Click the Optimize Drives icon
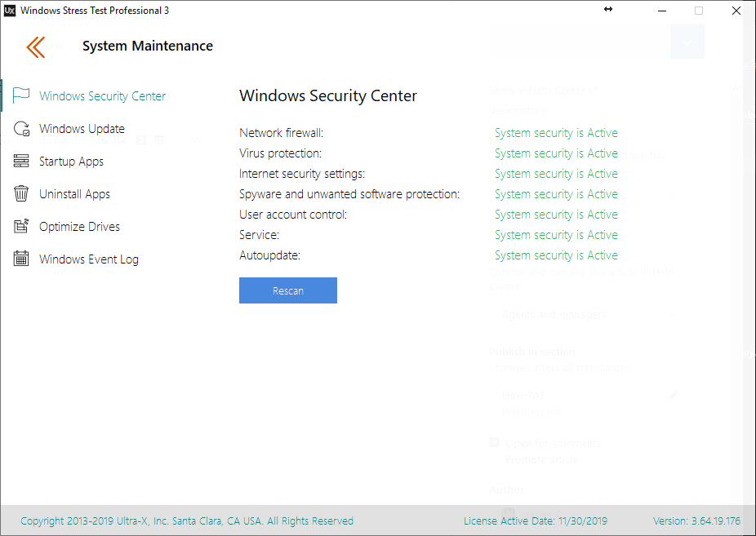756x536 pixels. [x=22, y=227]
